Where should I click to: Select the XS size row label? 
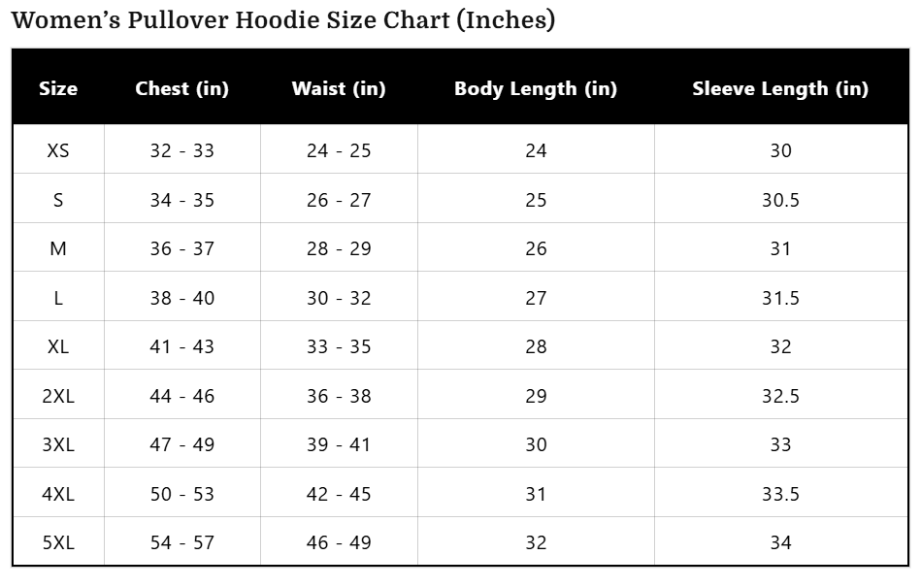(x=58, y=150)
